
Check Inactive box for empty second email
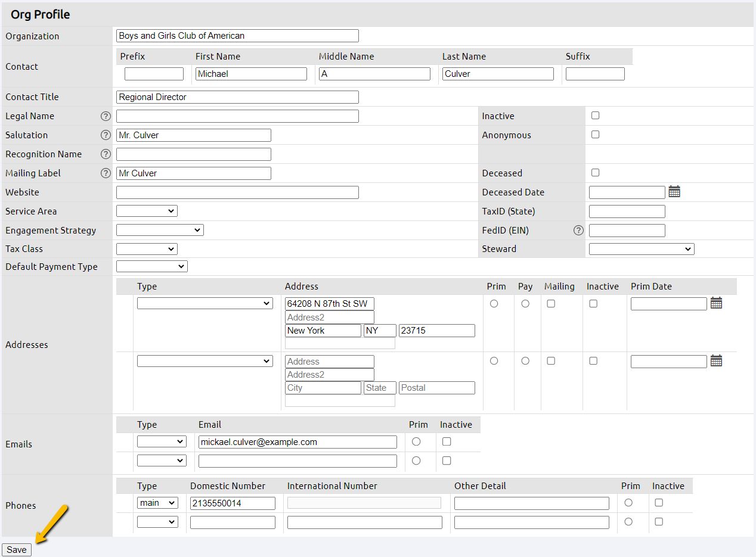click(x=447, y=460)
